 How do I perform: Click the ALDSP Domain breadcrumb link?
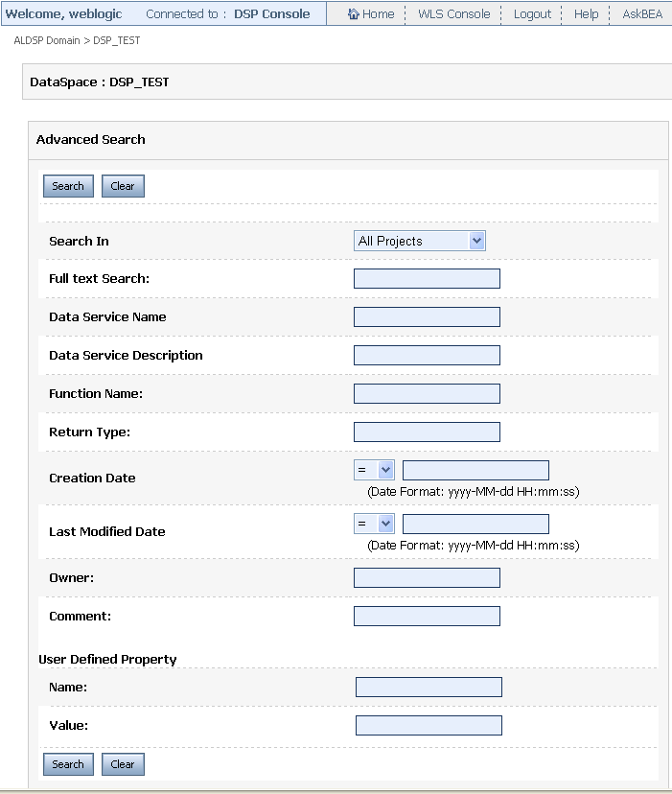tap(46, 41)
